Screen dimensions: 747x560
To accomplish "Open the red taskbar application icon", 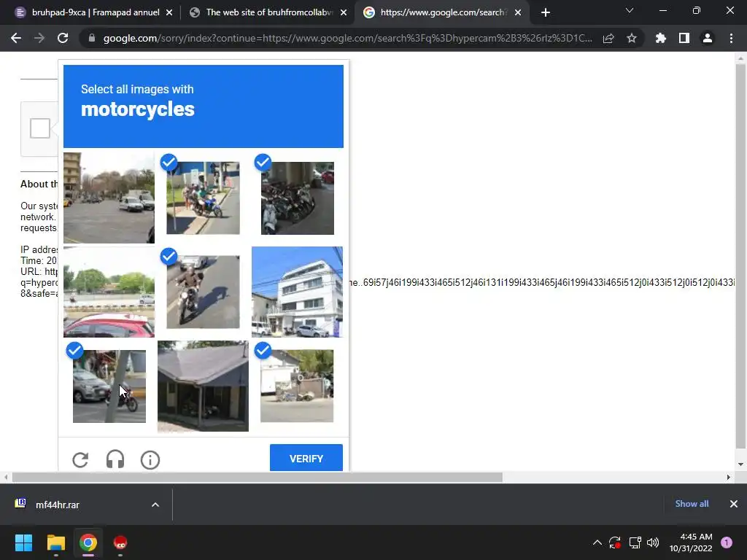I will [x=120, y=542].
